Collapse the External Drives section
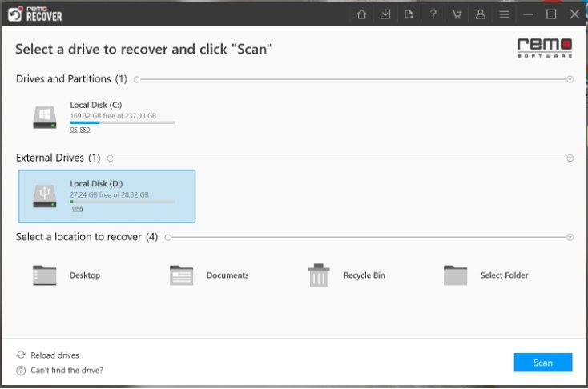 [x=570, y=158]
